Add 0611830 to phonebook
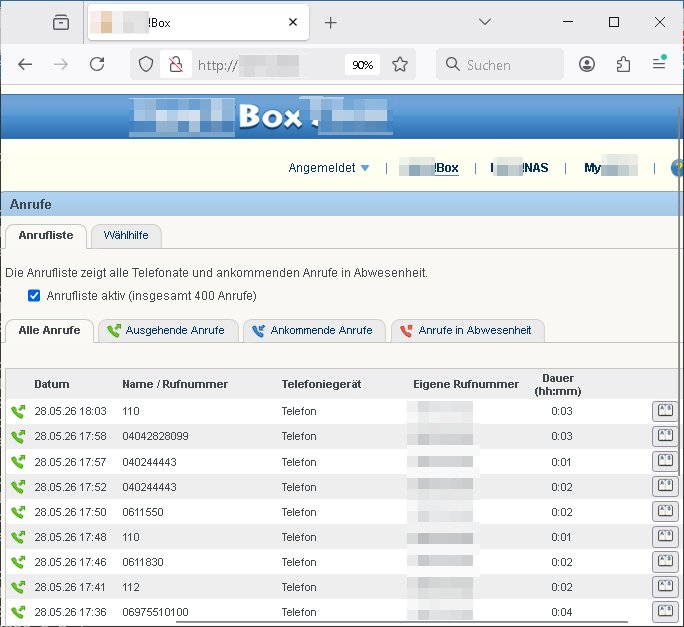The image size is (684, 627). click(665, 562)
